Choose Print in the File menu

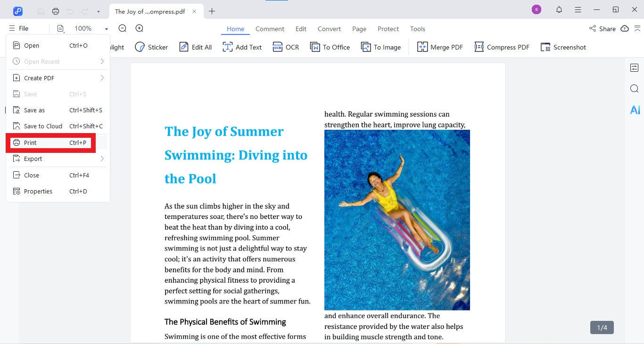(x=58, y=143)
